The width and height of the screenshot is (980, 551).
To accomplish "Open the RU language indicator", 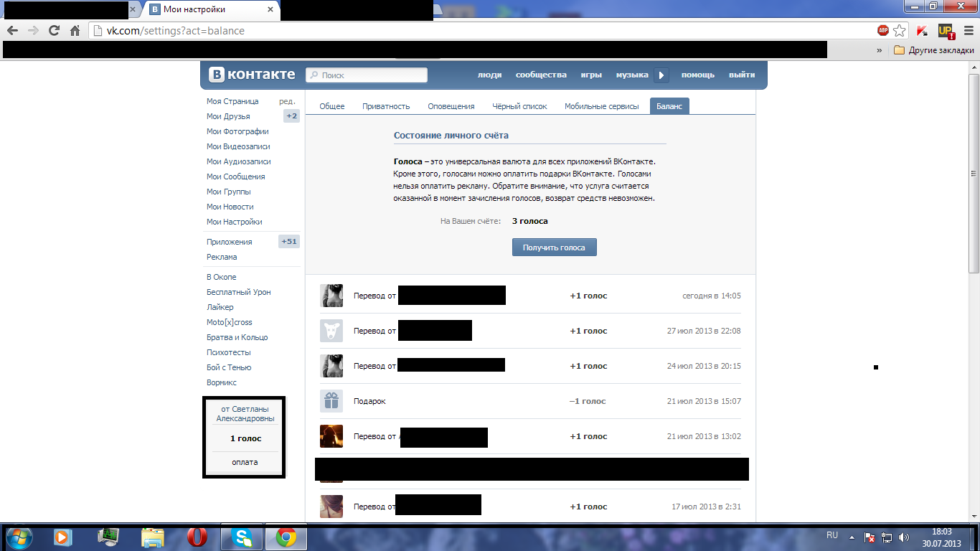I will pos(832,535).
